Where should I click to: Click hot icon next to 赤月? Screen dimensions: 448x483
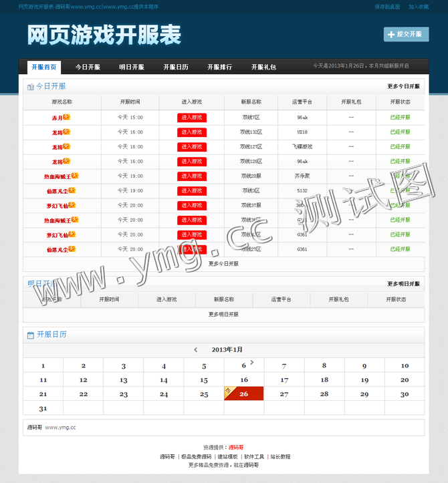67,117
